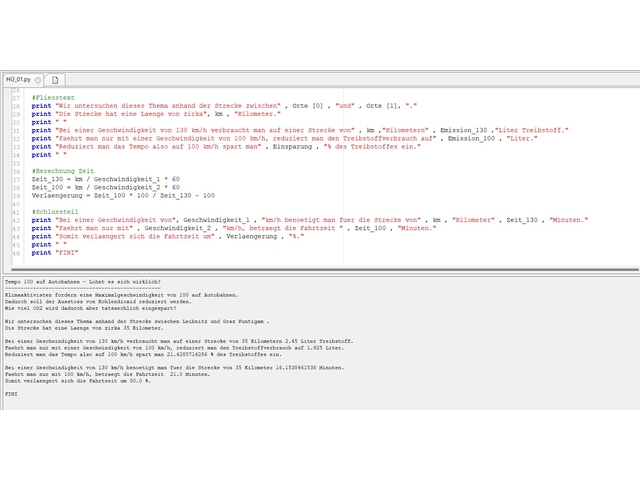Click Geschwindigkeit_2 in the line 43 print
The height and width of the screenshot is (480, 640).
pos(178,228)
